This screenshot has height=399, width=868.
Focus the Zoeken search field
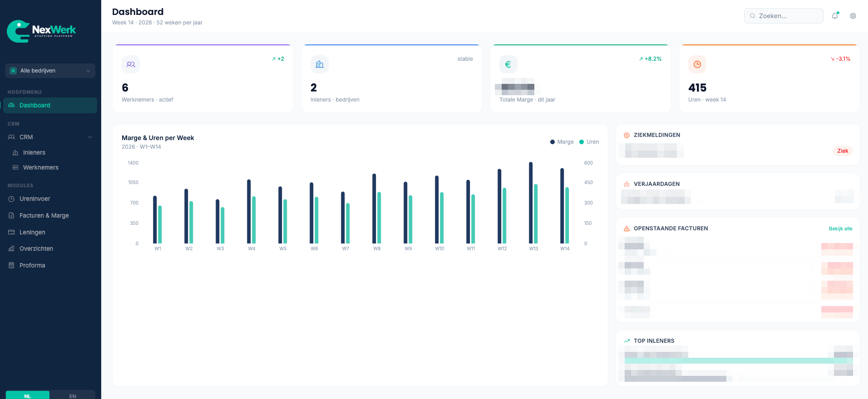pos(784,16)
